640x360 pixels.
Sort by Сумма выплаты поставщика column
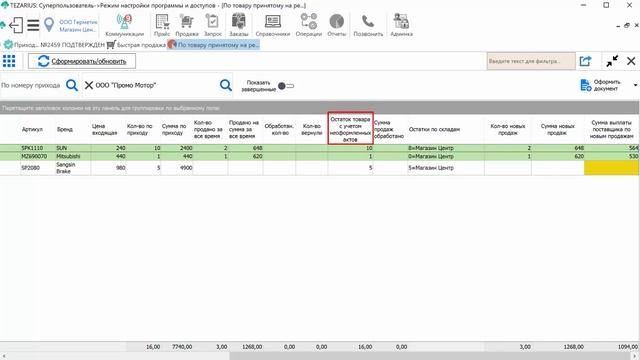click(x=611, y=129)
